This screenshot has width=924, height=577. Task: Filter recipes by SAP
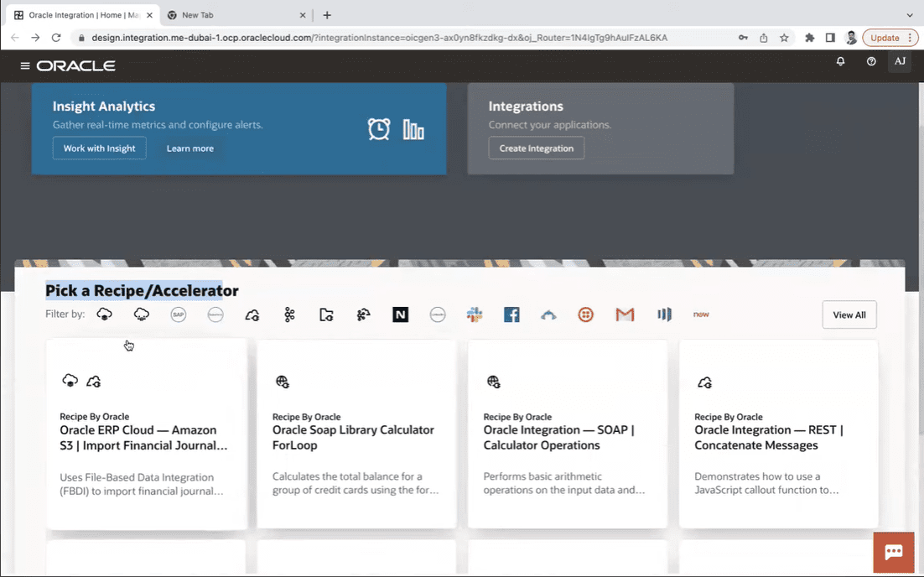click(178, 314)
